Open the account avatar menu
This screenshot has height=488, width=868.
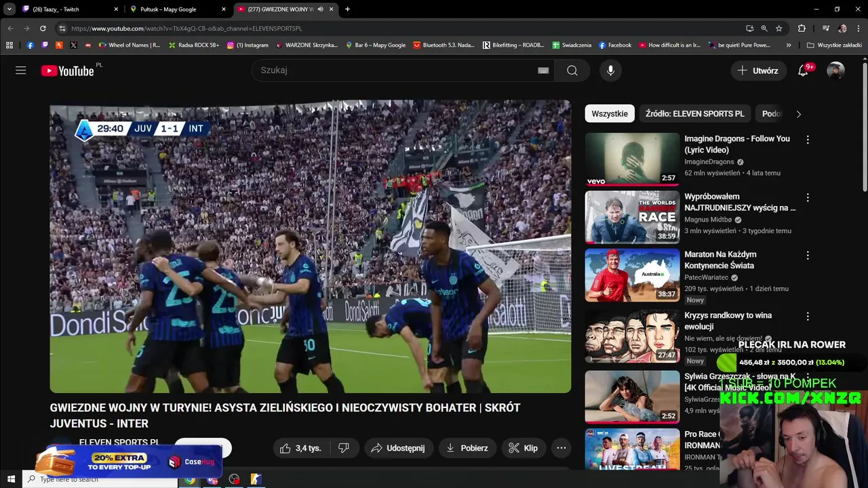[835, 70]
